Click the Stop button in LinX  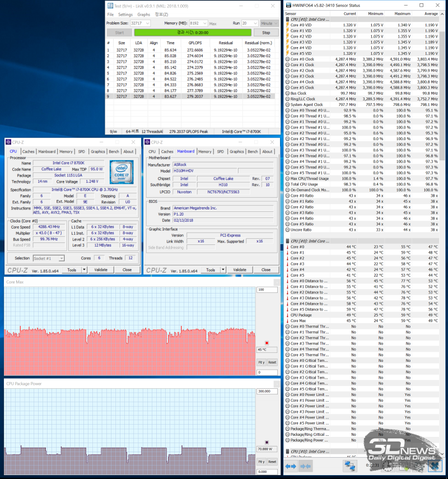pos(266,32)
